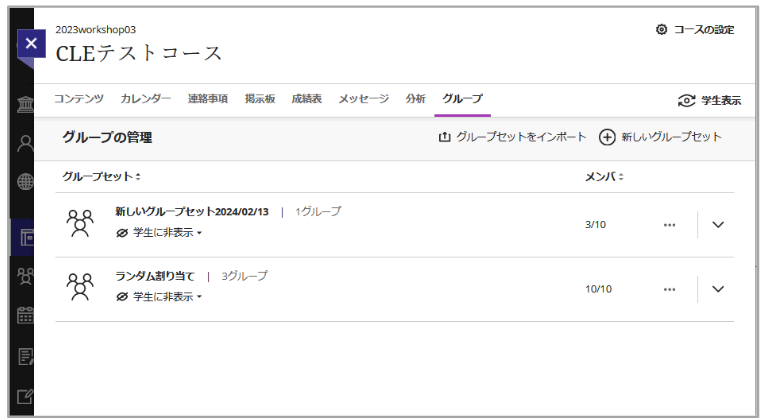
Task: Switch to the コンテンツ tab
Action: (x=79, y=99)
